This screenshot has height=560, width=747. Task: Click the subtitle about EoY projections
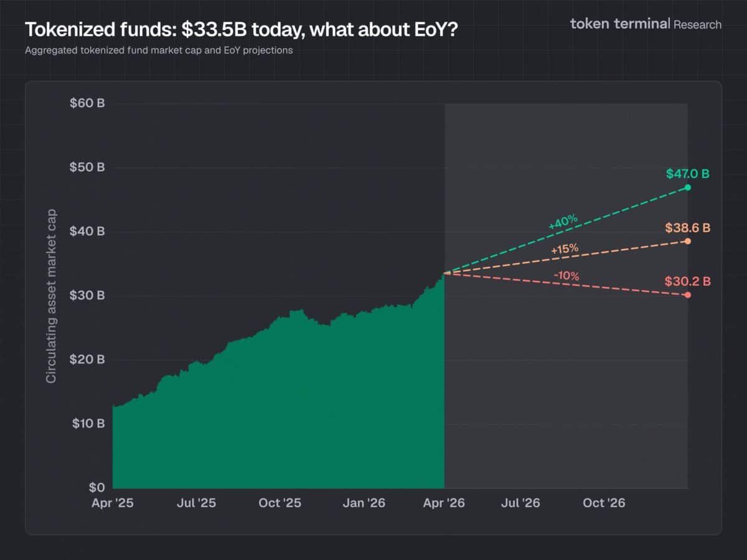159,50
